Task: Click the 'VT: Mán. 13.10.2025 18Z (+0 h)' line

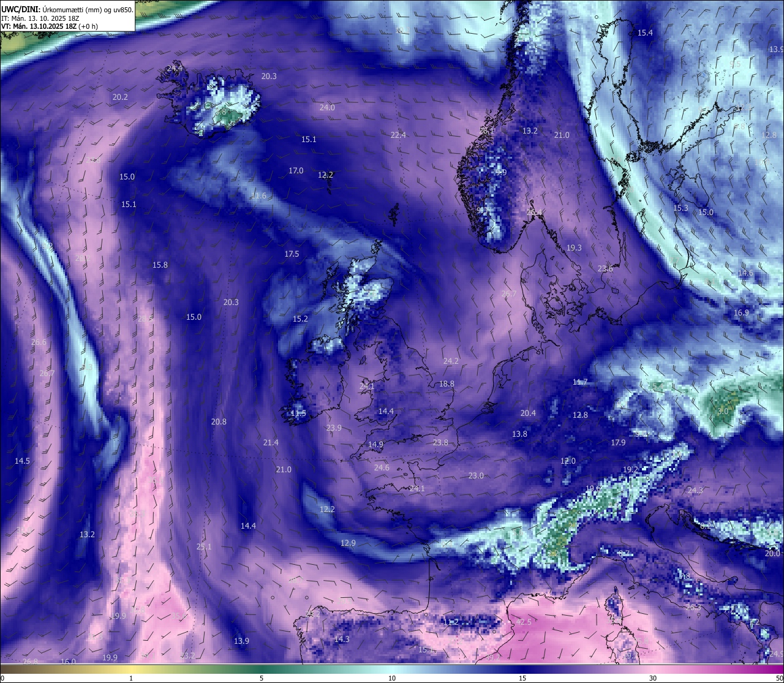Action: pyautogui.click(x=50, y=26)
